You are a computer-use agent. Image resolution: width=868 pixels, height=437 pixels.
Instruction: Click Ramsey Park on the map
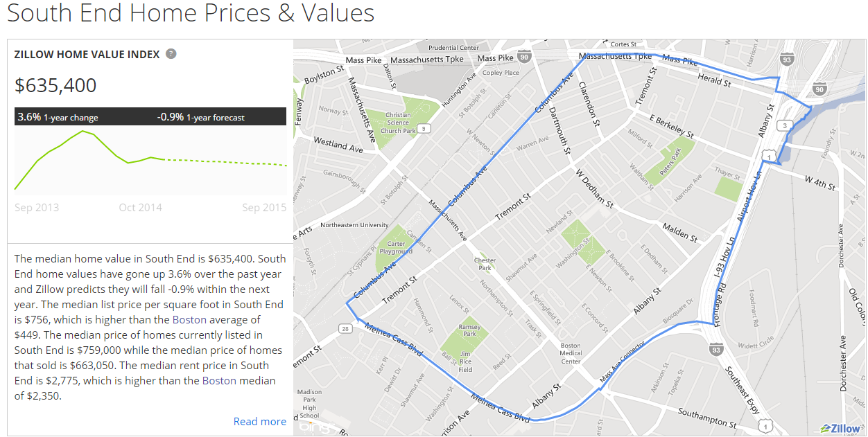(469, 330)
